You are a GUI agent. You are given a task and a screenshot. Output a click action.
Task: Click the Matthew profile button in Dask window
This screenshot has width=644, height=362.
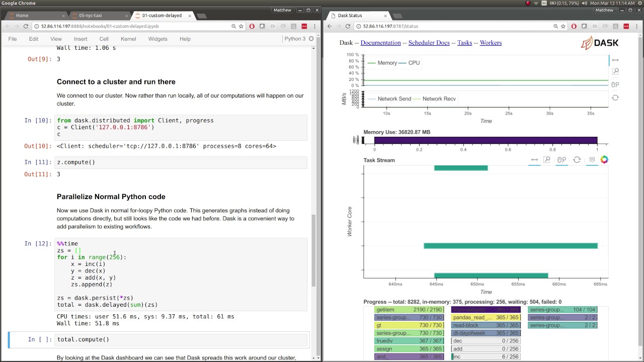coord(604,10)
